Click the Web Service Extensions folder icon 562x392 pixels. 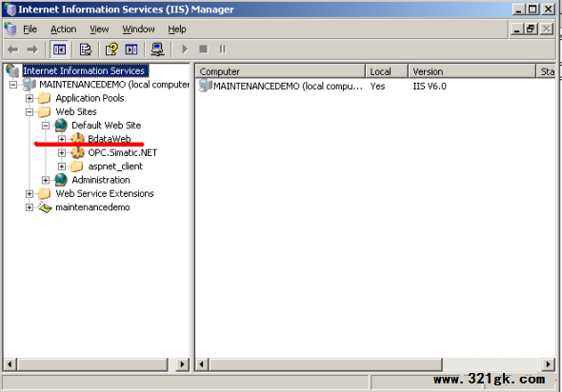(45, 194)
